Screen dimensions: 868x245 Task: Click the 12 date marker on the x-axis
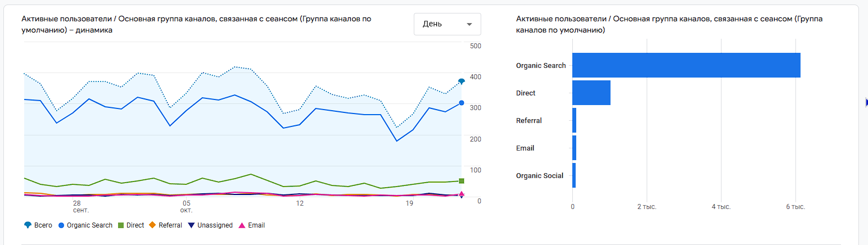point(300,203)
